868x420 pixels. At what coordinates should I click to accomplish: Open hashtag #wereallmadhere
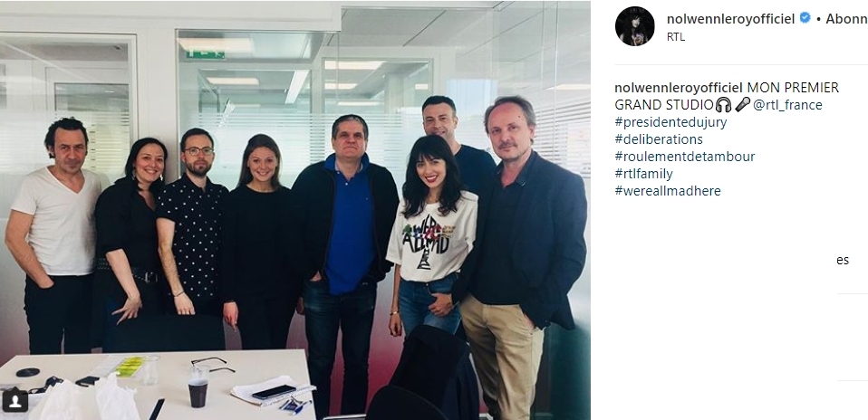click(668, 191)
